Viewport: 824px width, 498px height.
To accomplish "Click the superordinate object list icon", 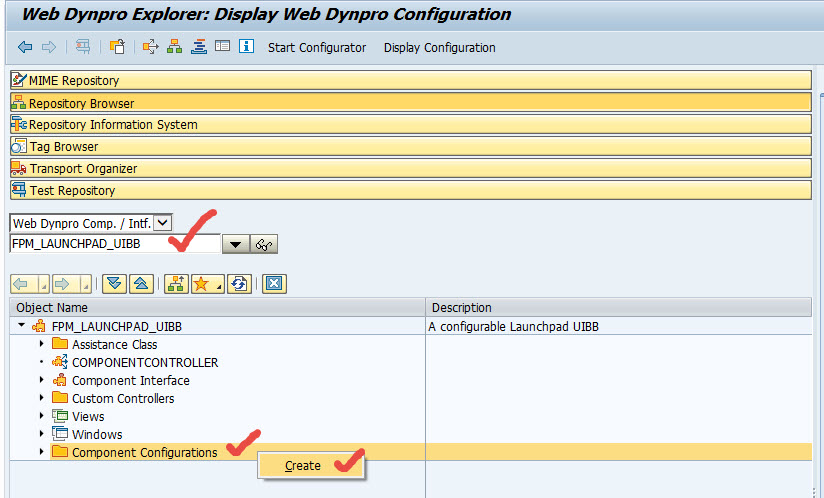I will [176, 284].
